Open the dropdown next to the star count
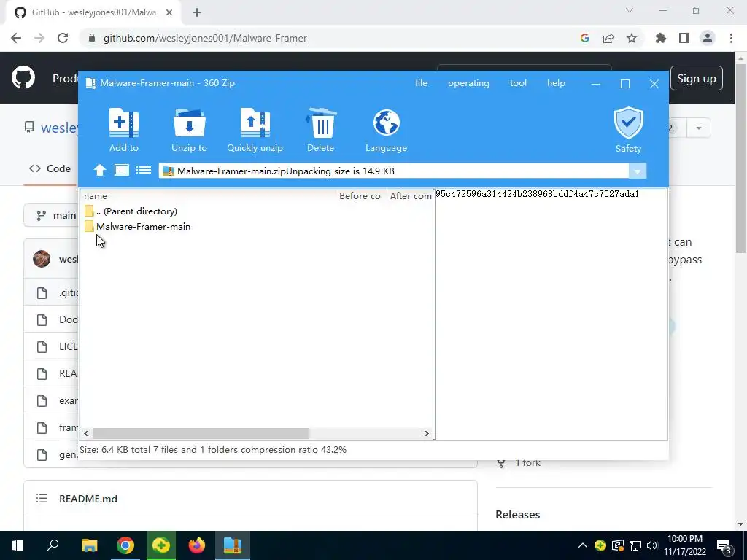This screenshot has width=747, height=560. point(699,128)
